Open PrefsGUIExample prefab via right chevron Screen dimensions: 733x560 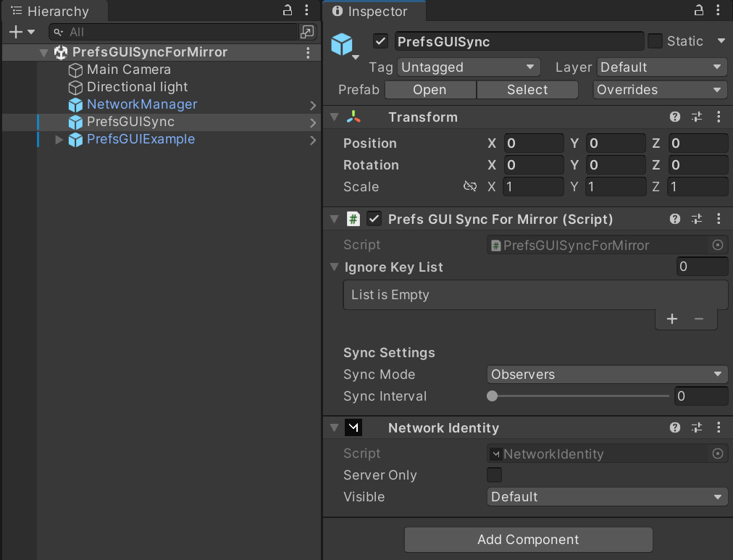[313, 141]
